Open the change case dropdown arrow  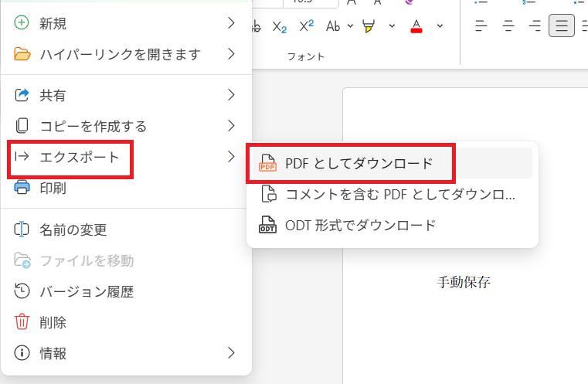point(350,25)
